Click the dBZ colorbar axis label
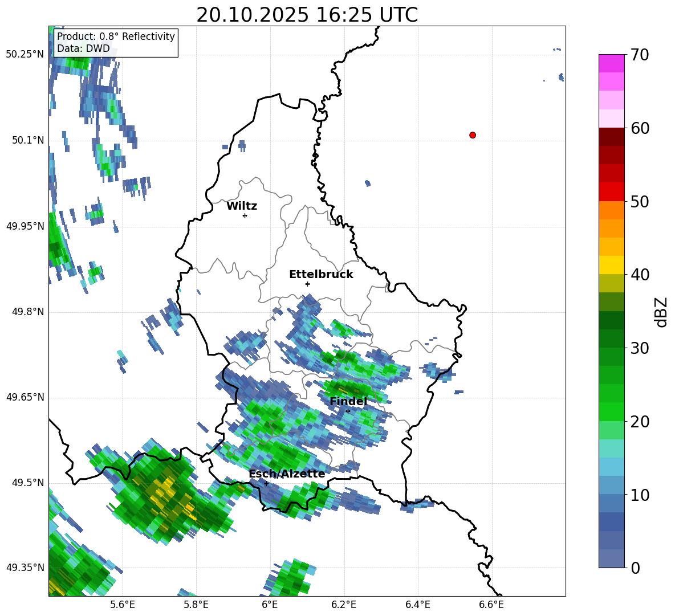Viewport: 675px width, 616px height. [661, 312]
